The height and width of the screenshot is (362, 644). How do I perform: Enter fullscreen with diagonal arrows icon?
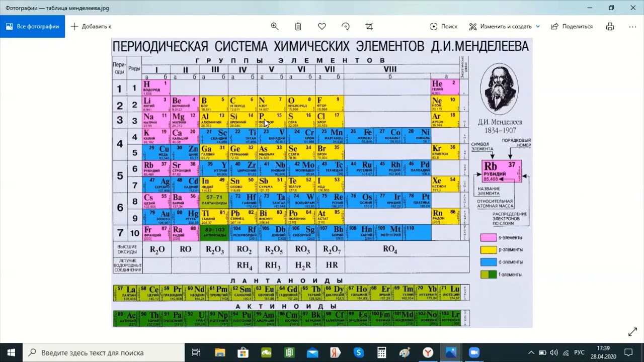coord(632,332)
